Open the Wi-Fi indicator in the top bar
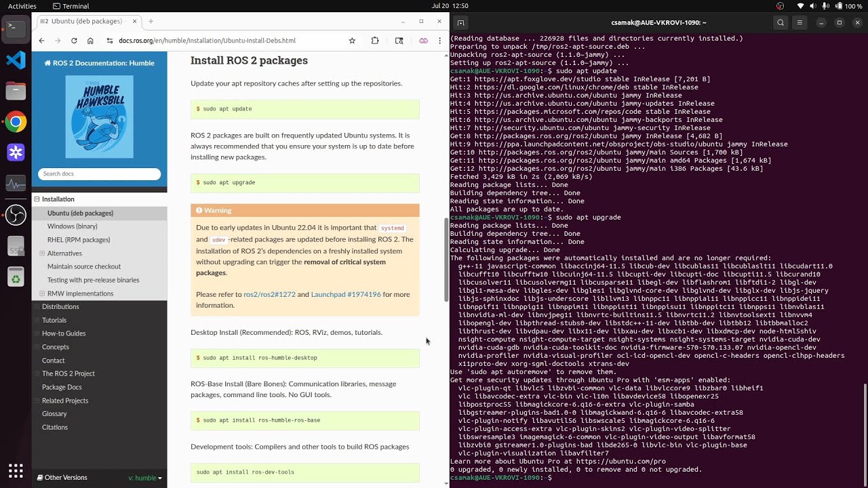The width and height of the screenshot is (868, 488). tap(800, 6)
